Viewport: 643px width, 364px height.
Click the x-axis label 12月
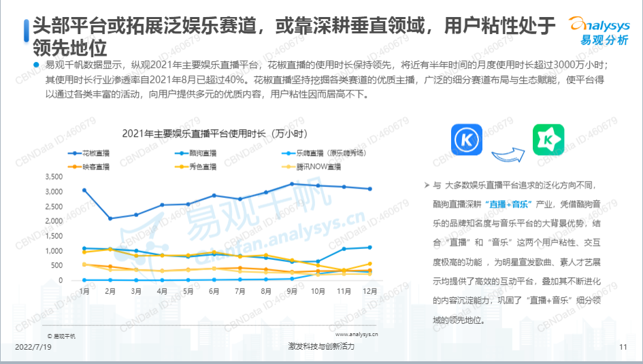coord(370,291)
